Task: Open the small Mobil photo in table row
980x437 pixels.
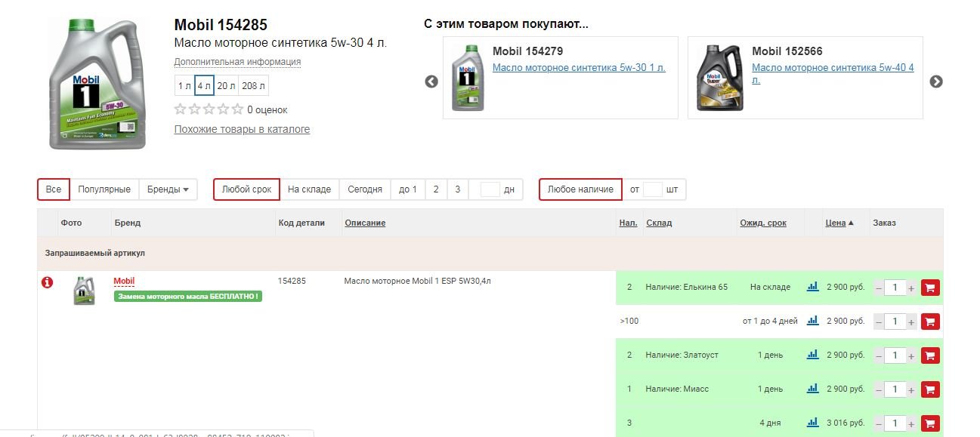Action: pyautogui.click(x=84, y=291)
